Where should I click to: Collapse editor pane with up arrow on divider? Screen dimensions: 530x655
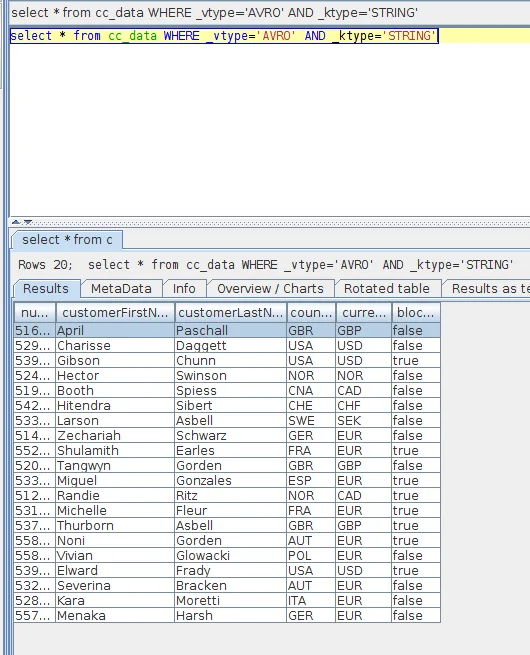point(16,222)
